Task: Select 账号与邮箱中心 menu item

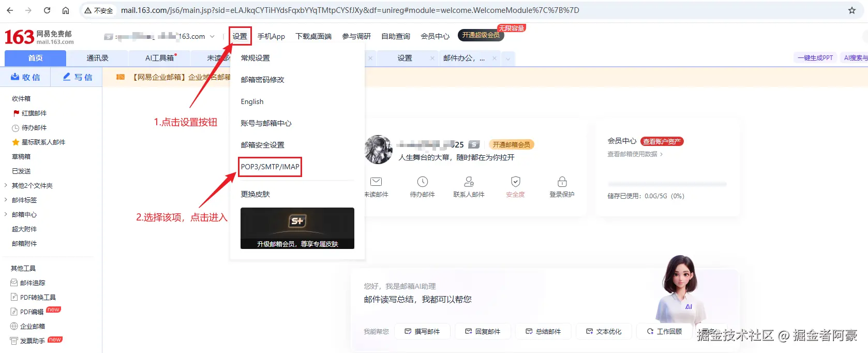Action: (x=266, y=123)
